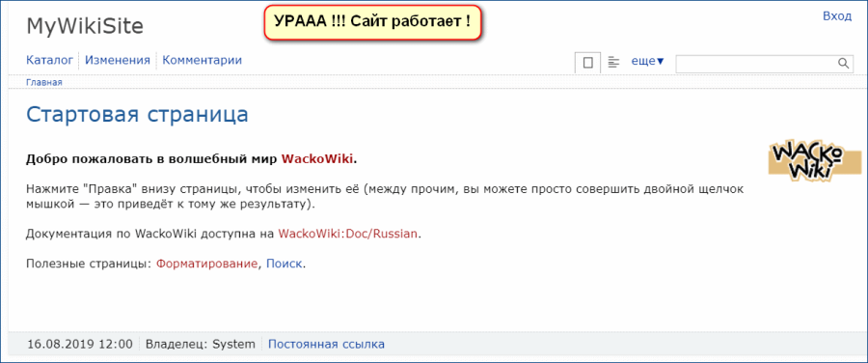
Task: Click the Стартовая страница heading
Action: [x=137, y=114]
